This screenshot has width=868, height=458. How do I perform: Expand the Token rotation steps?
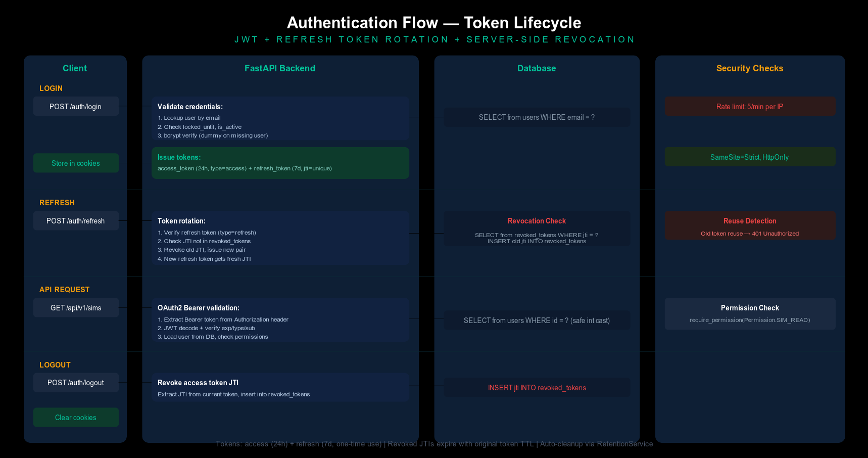(x=280, y=238)
